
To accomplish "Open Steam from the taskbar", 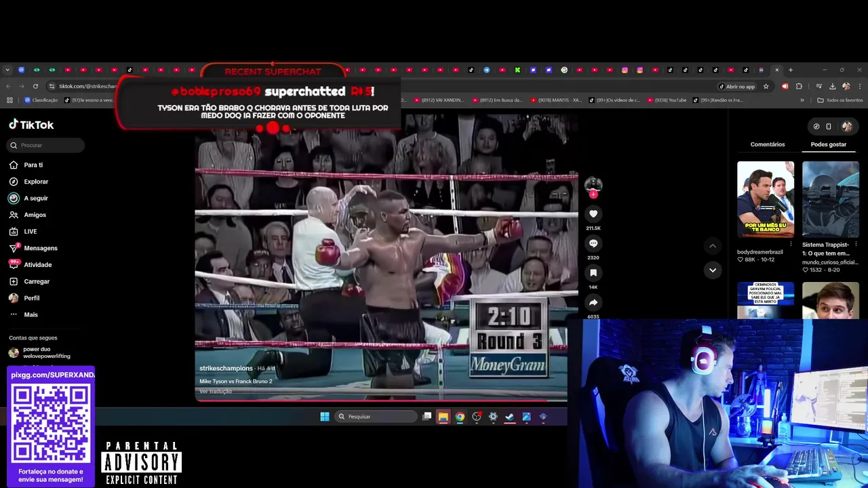I will 510,417.
